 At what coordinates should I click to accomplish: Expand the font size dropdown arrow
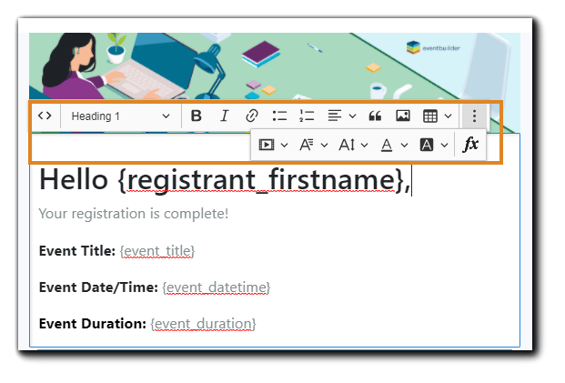364,145
